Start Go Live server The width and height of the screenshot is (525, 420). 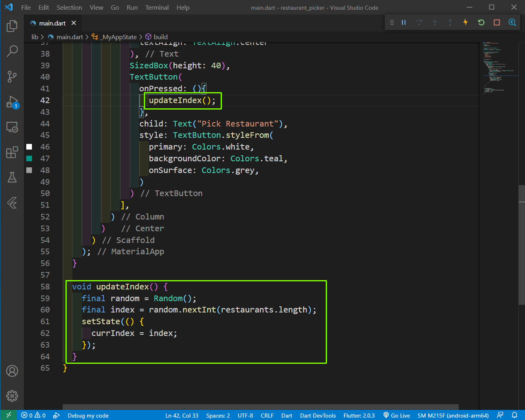tap(396, 415)
